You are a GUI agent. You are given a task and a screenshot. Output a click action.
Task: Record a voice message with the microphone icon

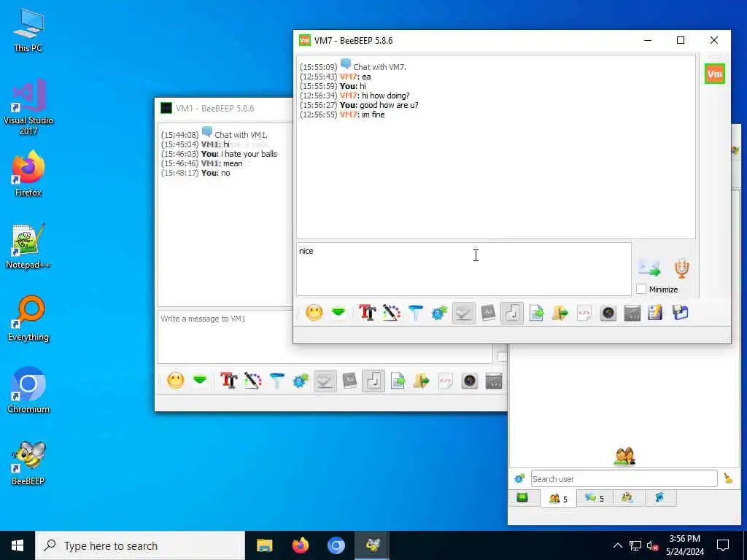click(x=682, y=268)
